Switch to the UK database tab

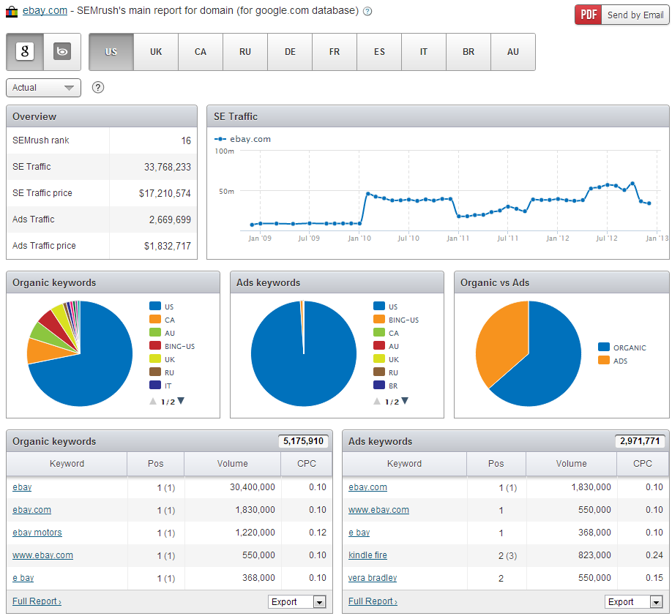155,52
